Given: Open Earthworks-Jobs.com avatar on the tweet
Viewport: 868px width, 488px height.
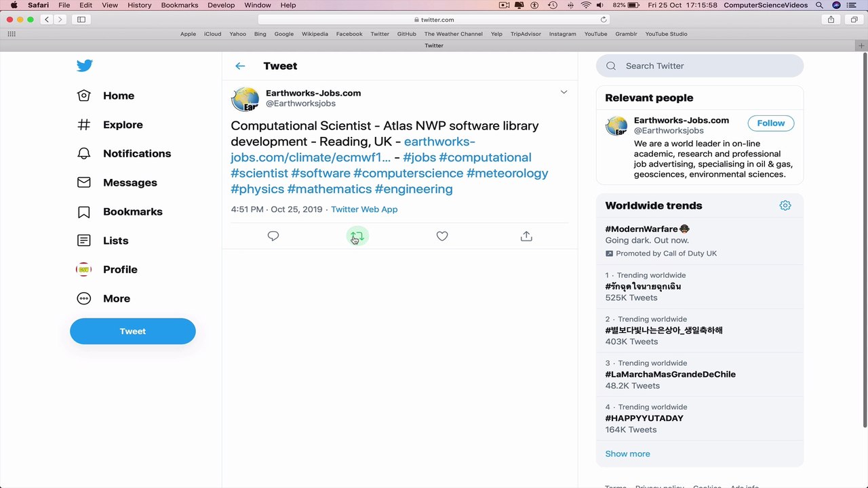Looking at the screenshot, I should 245,99.
